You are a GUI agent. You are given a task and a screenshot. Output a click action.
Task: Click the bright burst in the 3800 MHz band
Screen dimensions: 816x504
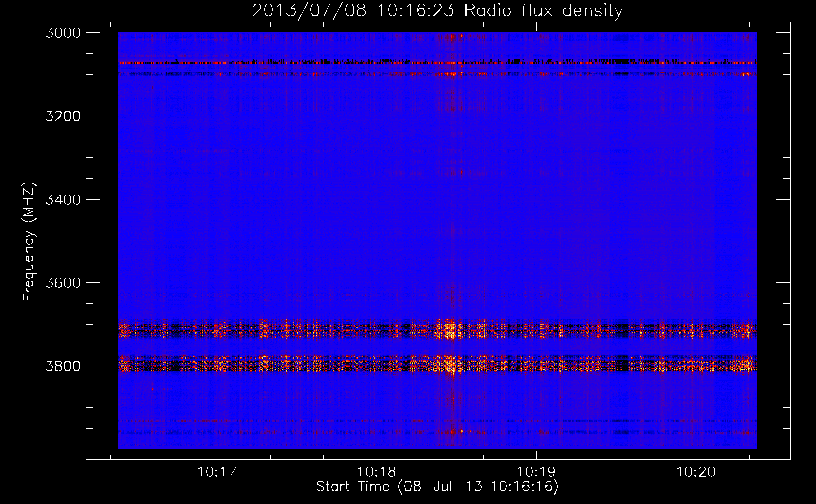click(450, 365)
